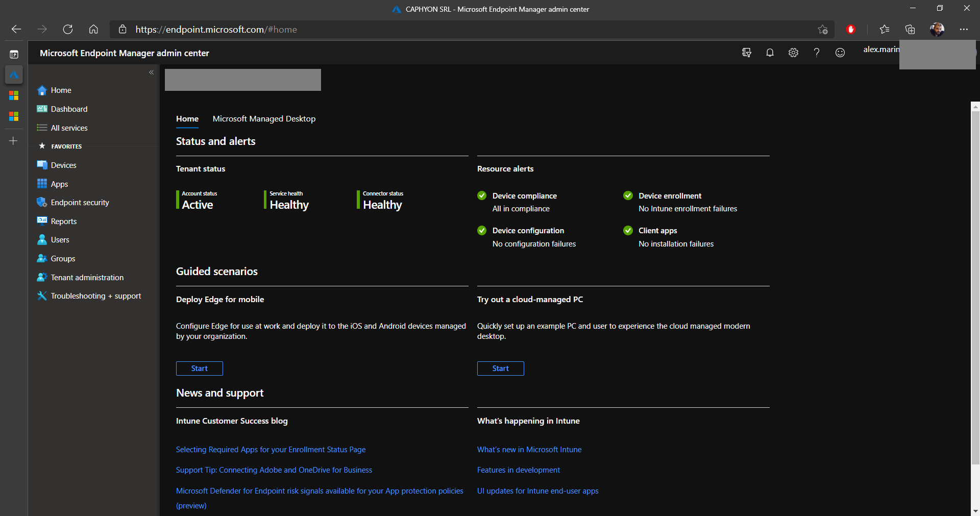
Task: Click the browser refresh icon
Action: pos(68,30)
